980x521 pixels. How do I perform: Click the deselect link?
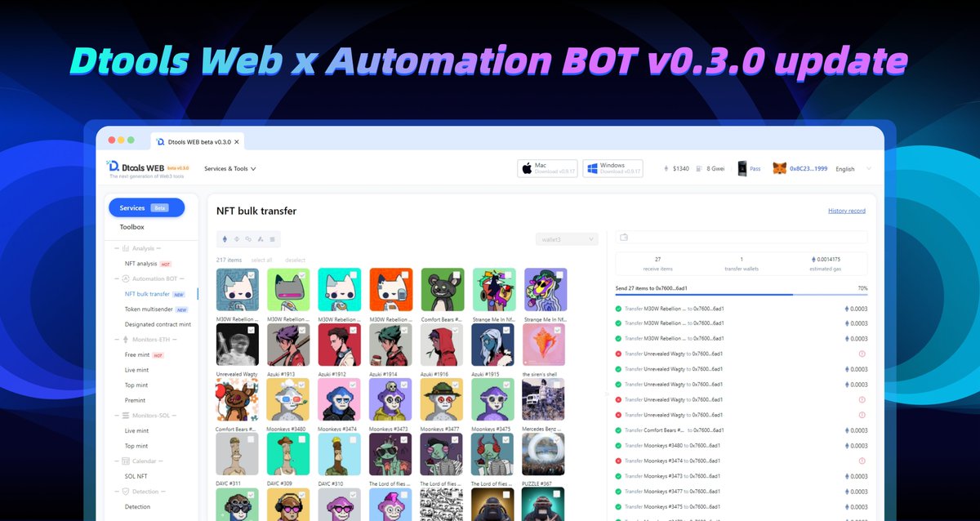[295, 260]
